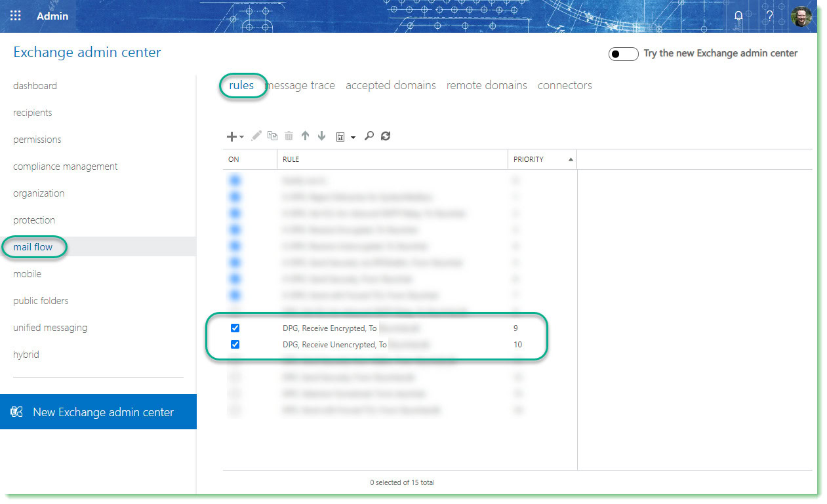Click the Admin header title

52,16
